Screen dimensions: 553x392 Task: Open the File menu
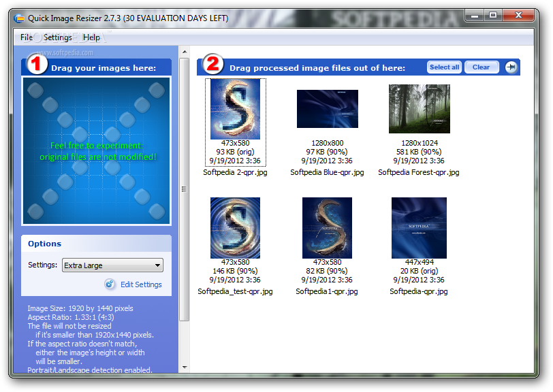(x=26, y=37)
